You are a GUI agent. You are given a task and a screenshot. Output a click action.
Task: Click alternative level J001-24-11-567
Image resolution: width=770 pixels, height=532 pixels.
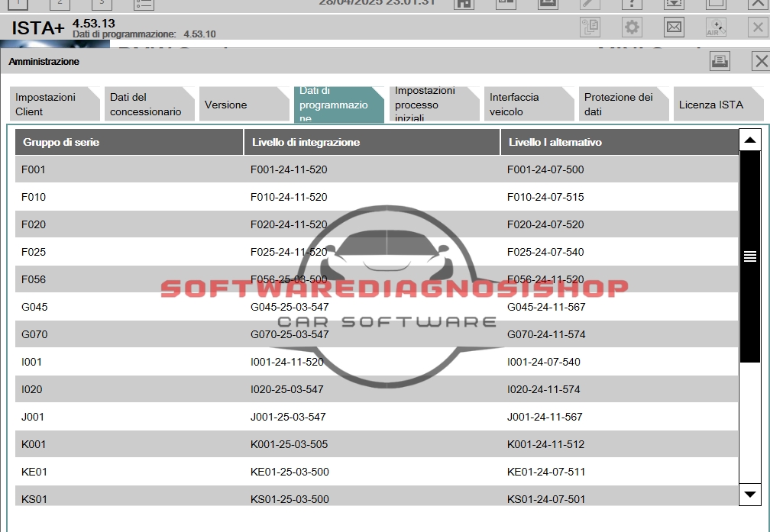coord(545,417)
